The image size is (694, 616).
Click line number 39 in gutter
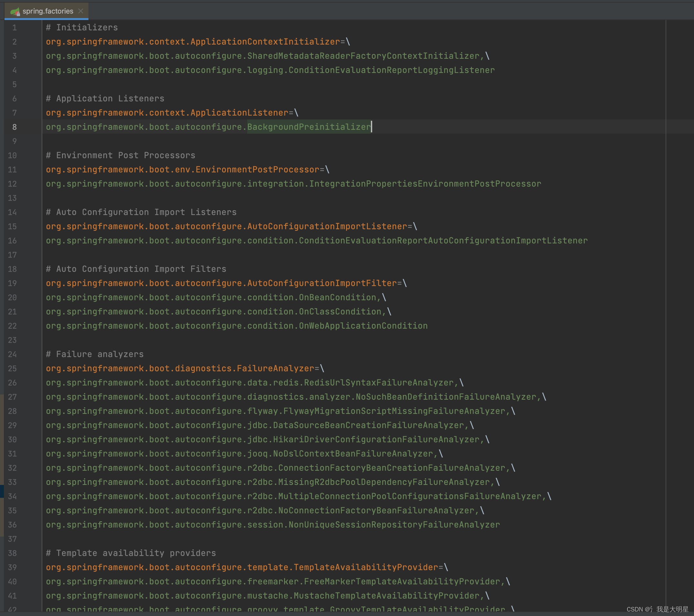12,568
